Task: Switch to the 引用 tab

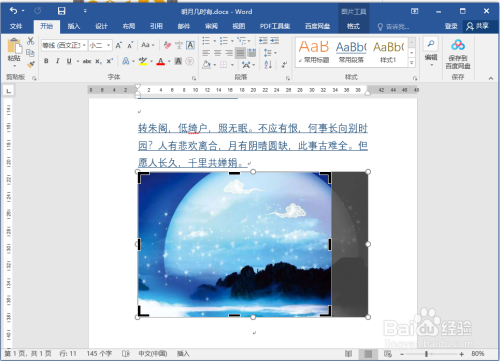Action: click(156, 26)
